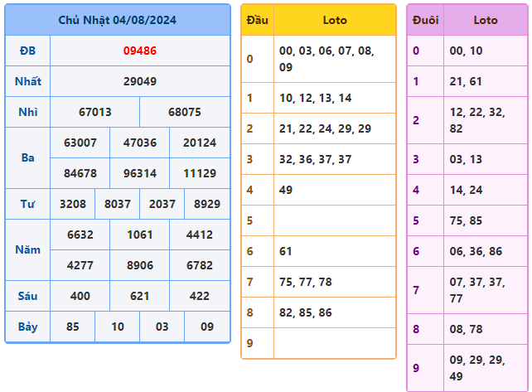Click the Chủ Nhật 04/08/2024 table header
The image size is (532, 392).
pyautogui.click(x=117, y=20)
